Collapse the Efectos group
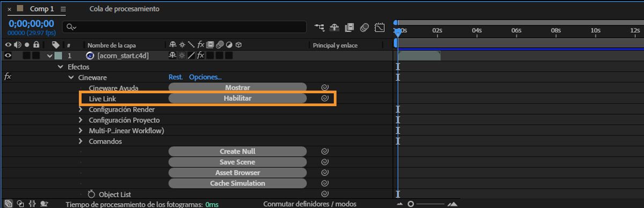The image size is (644, 208). click(x=61, y=67)
